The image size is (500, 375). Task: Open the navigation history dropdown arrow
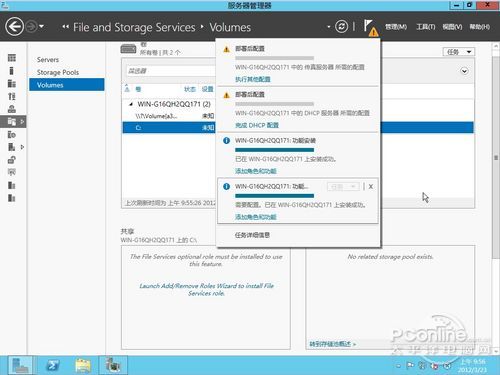(x=42, y=26)
